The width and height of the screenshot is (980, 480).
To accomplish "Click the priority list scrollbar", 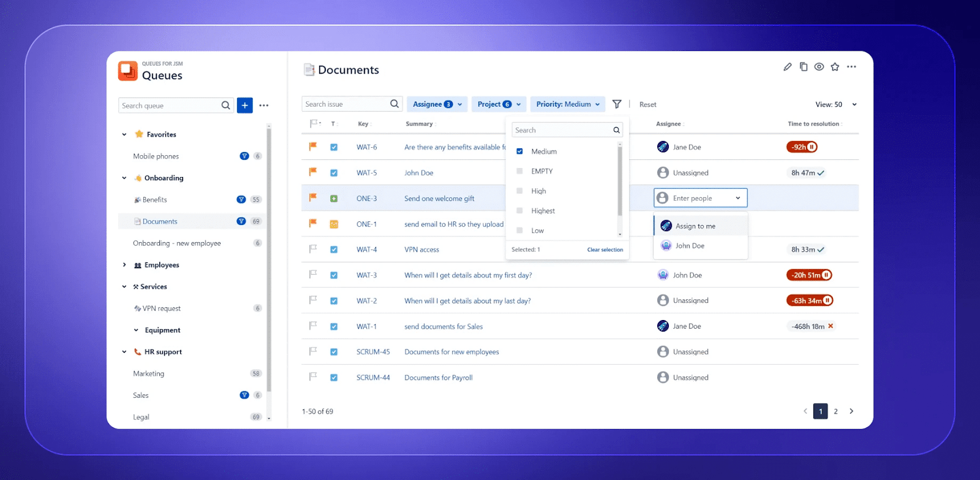I will 620,181.
